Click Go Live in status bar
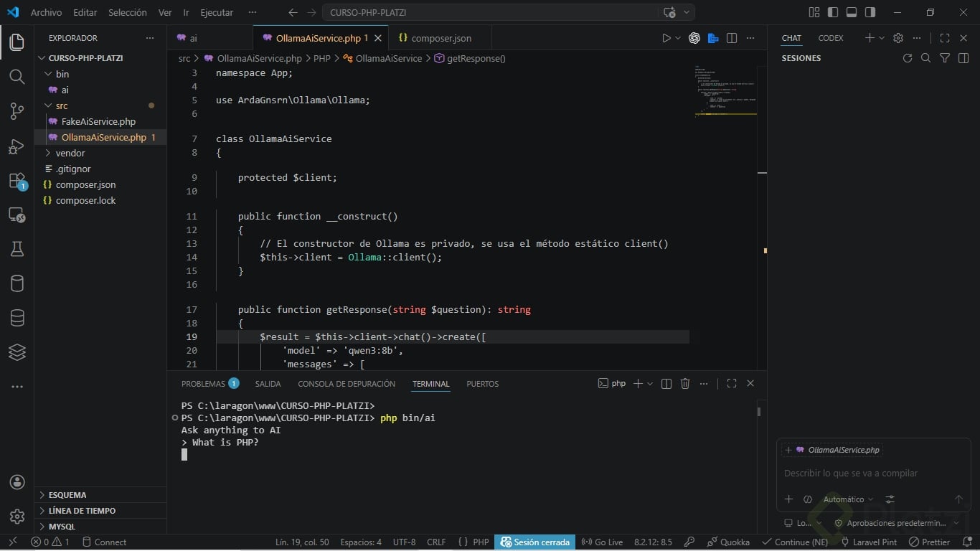Image resolution: width=980 pixels, height=551 pixels. click(x=602, y=542)
